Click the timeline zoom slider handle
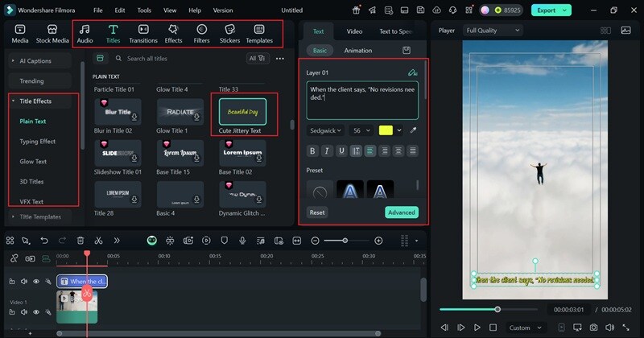 click(x=345, y=241)
